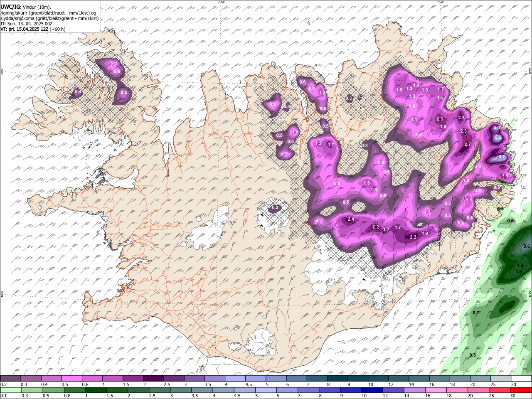Click the '(+60 h)' forecast offset
Screen dimensions: 532x399
tap(57, 29)
